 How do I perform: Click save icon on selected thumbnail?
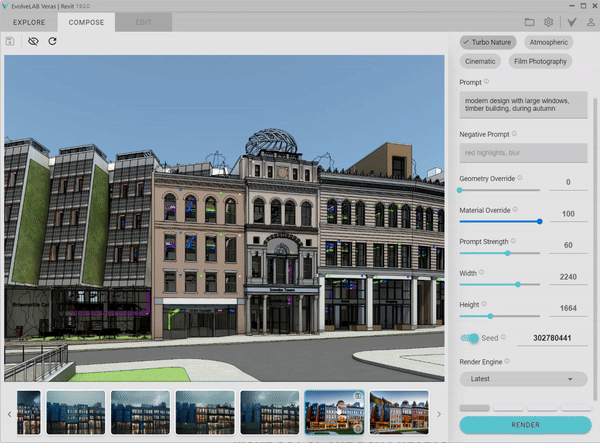click(x=358, y=396)
